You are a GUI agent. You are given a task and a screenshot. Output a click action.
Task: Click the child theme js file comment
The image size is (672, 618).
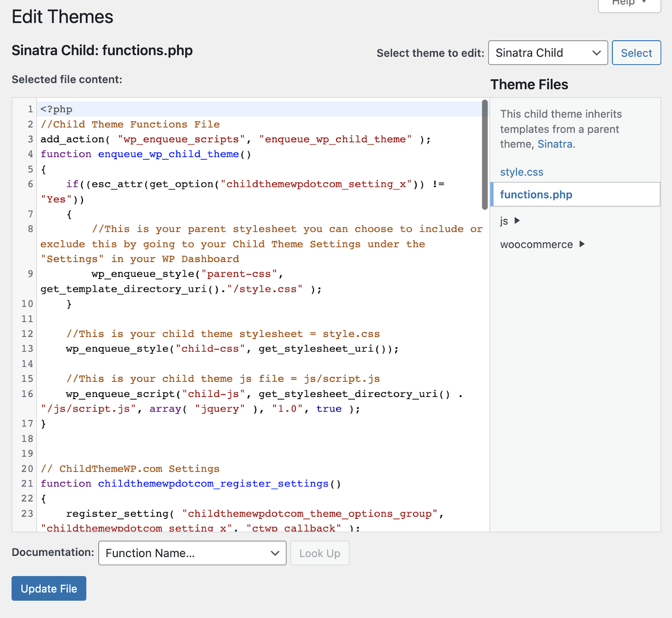click(223, 379)
